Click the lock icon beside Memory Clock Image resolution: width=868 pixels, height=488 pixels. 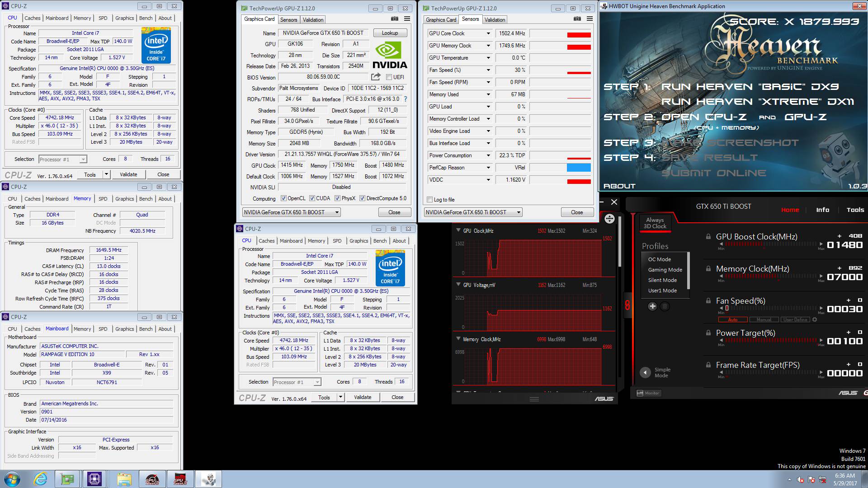pyautogui.click(x=708, y=269)
